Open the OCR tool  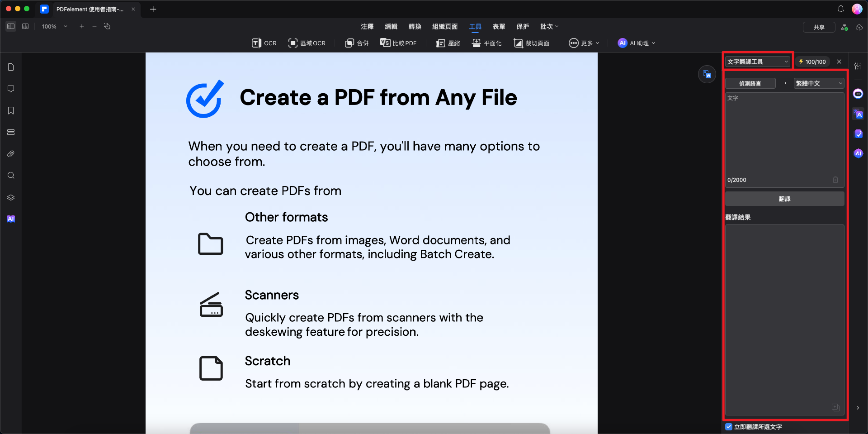[x=264, y=43]
